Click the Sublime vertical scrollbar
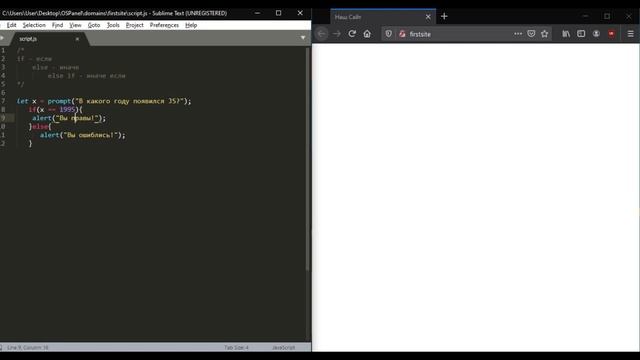Image resolution: width=640 pixels, height=360 pixels. (x=307, y=159)
